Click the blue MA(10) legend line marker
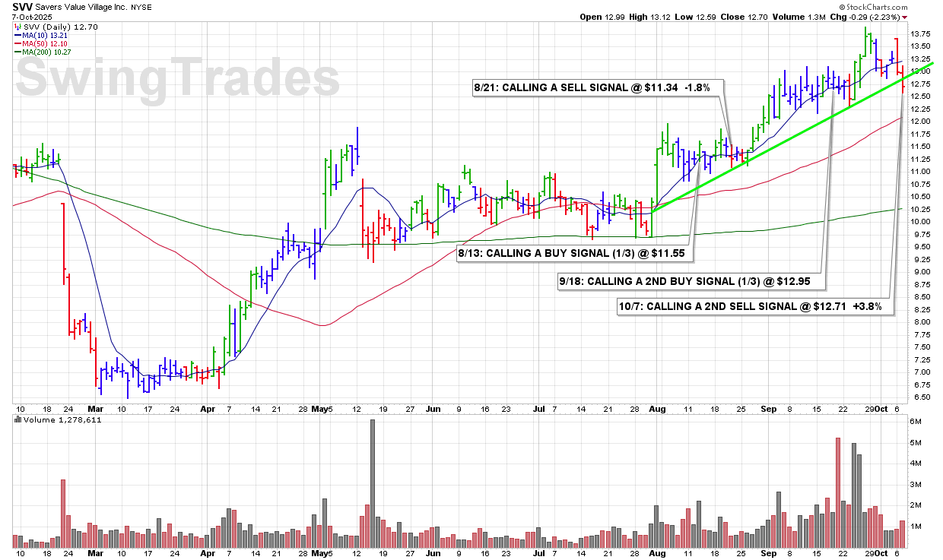 [x=17, y=35]
